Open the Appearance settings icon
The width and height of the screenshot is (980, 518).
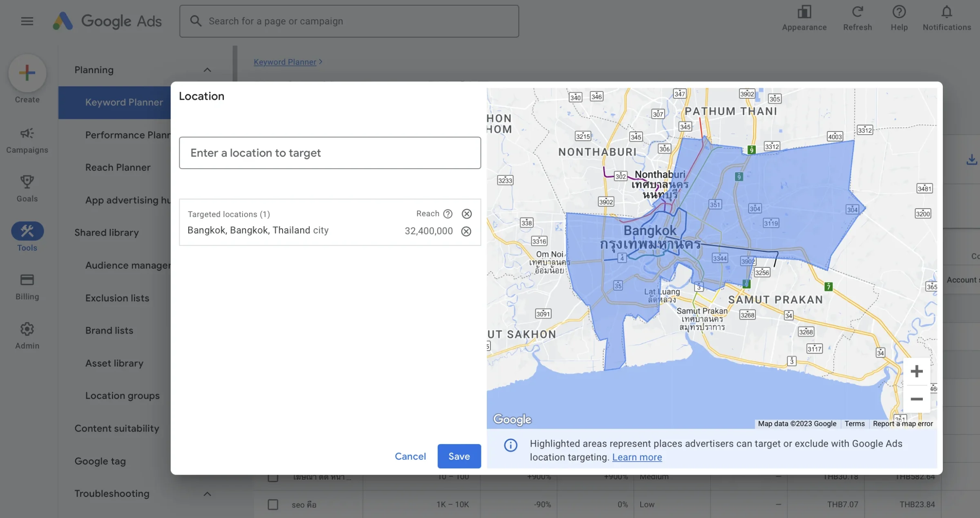(804, 12)
